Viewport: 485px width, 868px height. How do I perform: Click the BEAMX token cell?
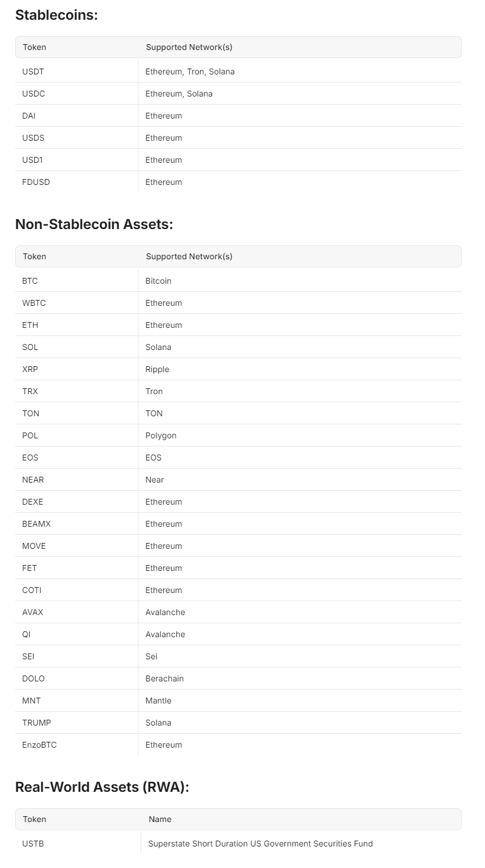point(76,524)
